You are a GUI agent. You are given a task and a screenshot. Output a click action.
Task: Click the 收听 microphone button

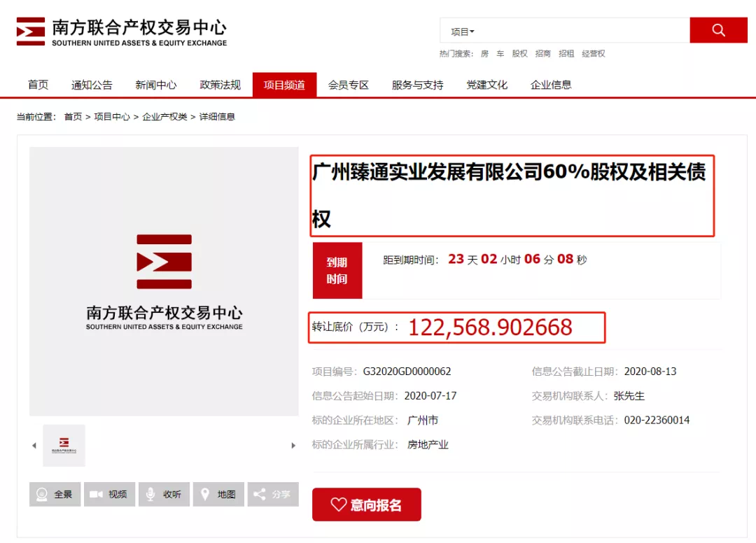[164, 494]
